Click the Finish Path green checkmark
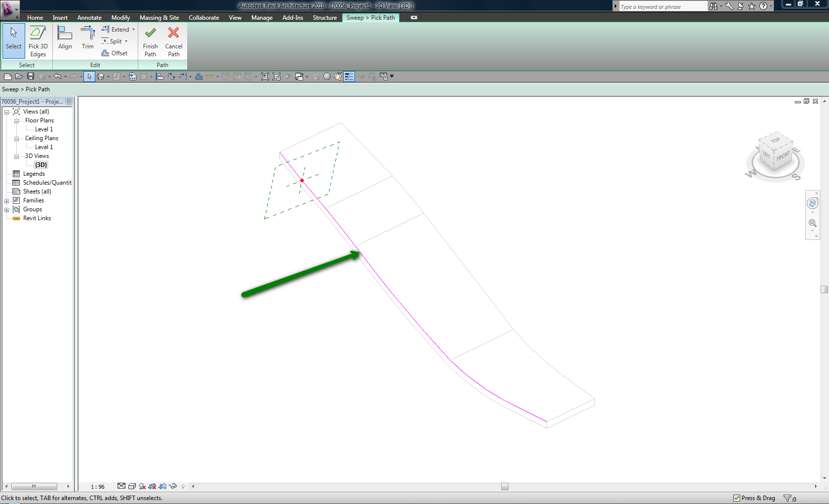Image resolution: width=829 pixels, height=504 pixels. (x=150, y=34)
